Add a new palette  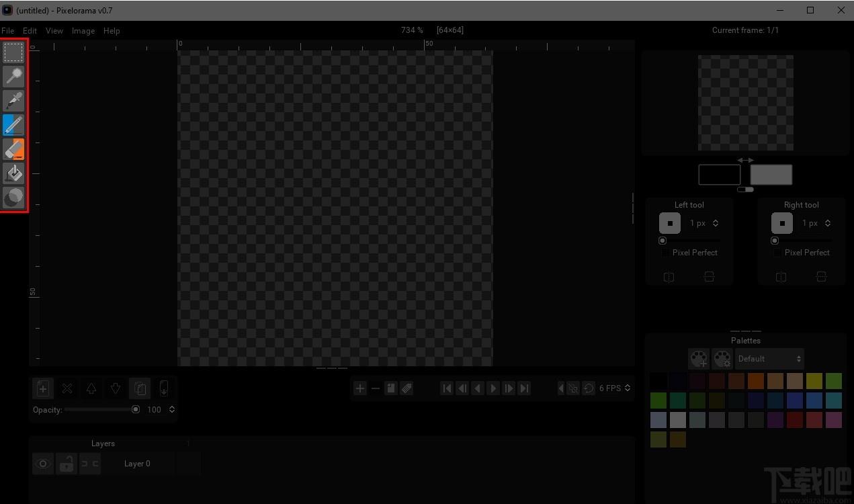pyautogui.click(x=699, y=359)
